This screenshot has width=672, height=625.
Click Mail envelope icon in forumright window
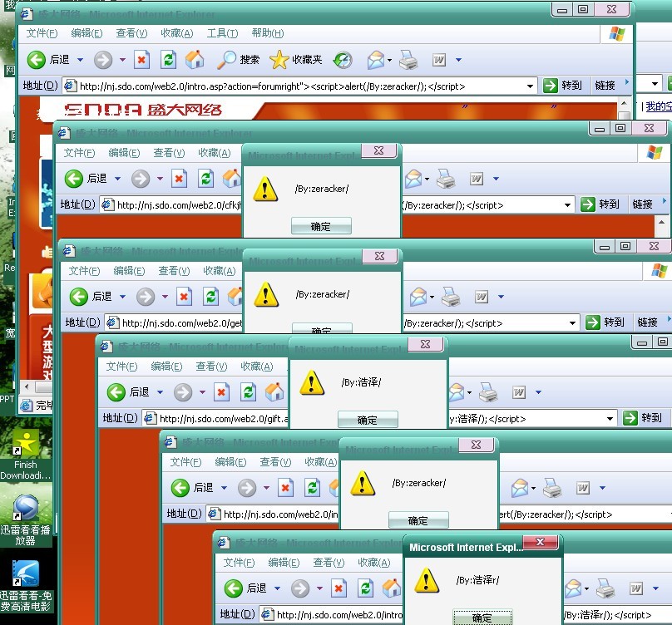(376, 60)
